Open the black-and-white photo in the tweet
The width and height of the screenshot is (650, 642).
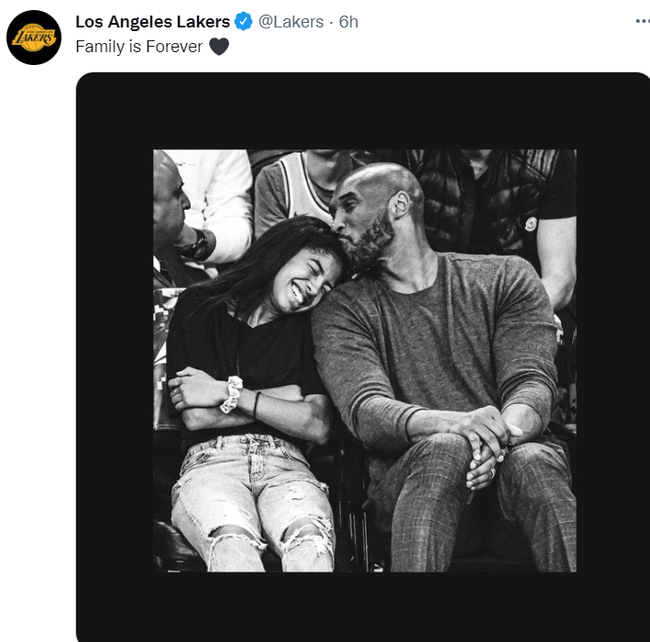(364, 360)
